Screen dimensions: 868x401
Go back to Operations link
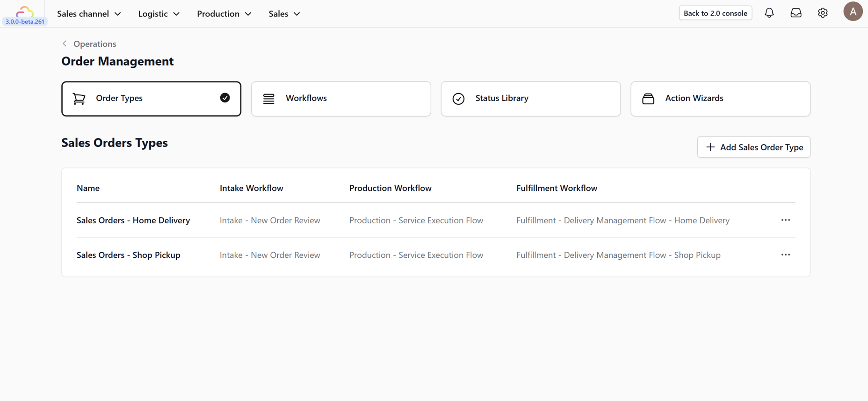coord(95,44)
